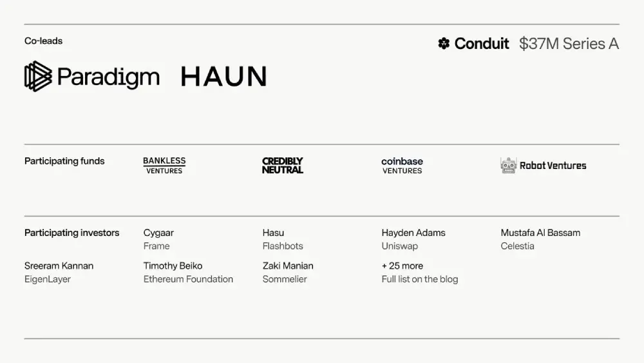Select the $37M Series A heading

point(569,44)
